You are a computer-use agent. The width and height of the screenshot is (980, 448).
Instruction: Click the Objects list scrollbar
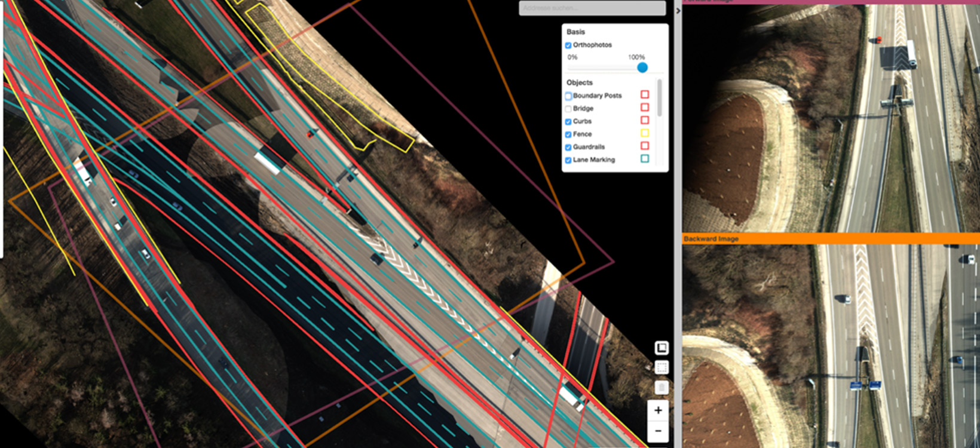coord(660,99)
